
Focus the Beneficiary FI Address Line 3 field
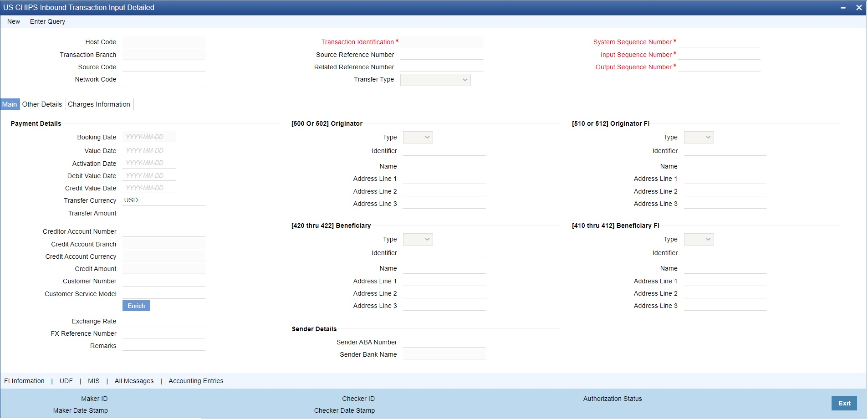(x=725, y=306)
